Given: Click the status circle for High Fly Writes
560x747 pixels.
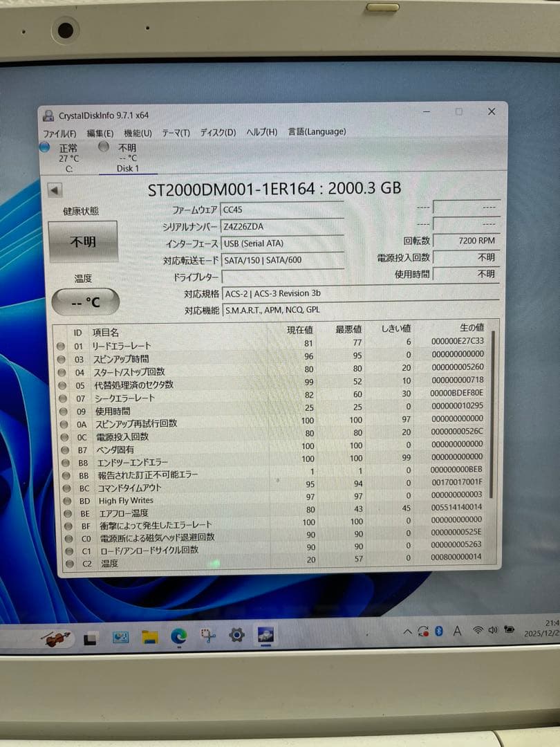Looking at the screenshot, I should tap(67, 501).
